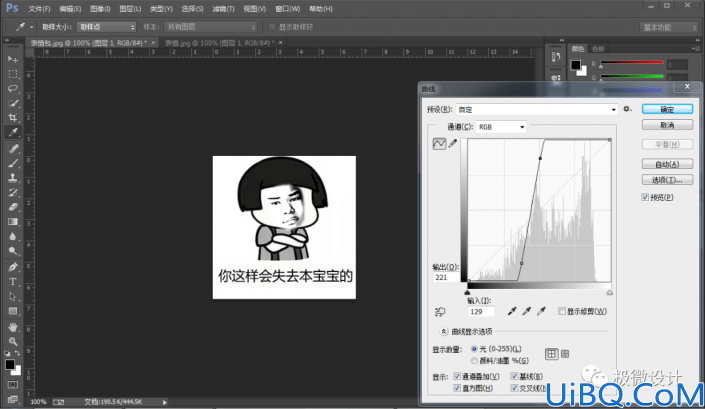Enable 显示修剪(W) show clipping checkbox

562,311
